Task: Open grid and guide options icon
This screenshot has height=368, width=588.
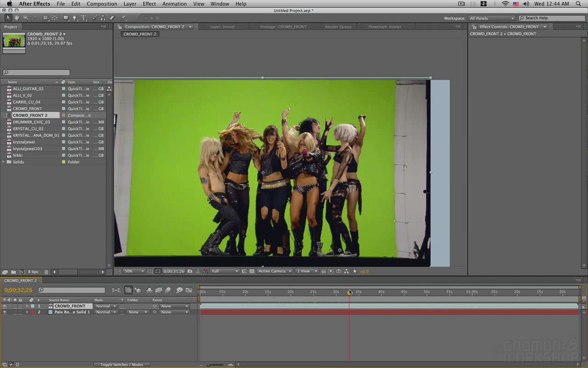Action: [x=150, y=271]
